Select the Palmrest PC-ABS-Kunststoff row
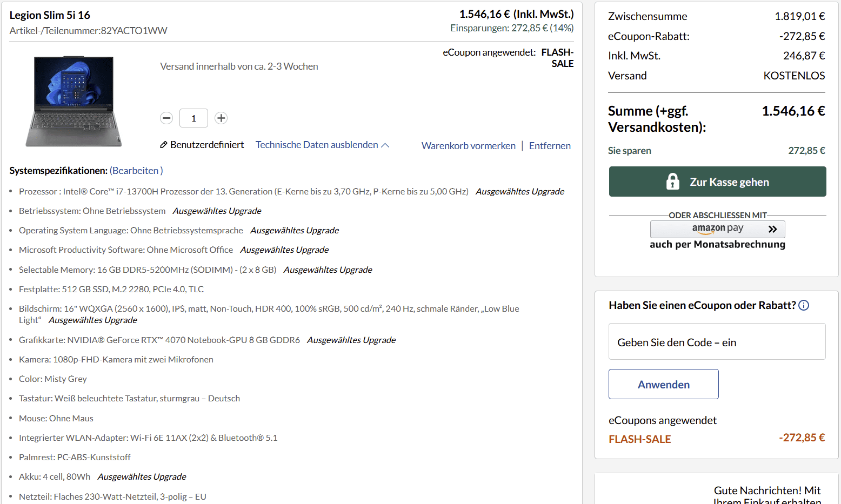This screenshot has width=841, height=504. click(x=75, y=458)
